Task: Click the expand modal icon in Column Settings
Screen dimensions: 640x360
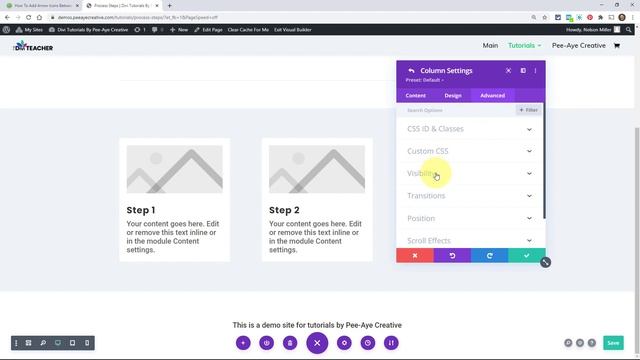Action: (x=508, y=71)
